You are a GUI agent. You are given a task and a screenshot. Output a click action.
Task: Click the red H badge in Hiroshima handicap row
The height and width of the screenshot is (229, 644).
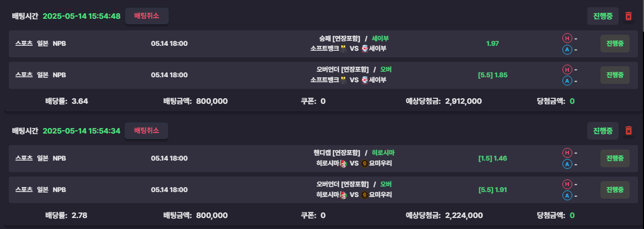(567, 153)
